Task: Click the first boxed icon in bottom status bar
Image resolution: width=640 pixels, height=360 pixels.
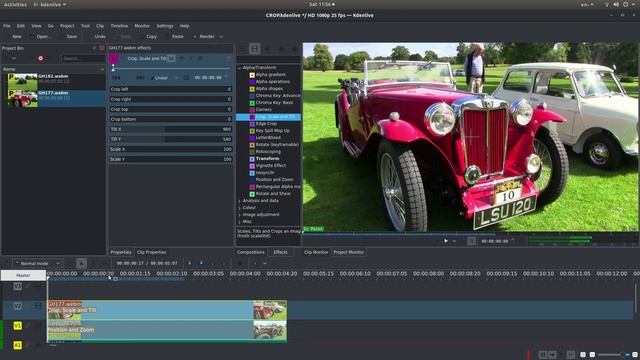Action: [x=543, y=355]
